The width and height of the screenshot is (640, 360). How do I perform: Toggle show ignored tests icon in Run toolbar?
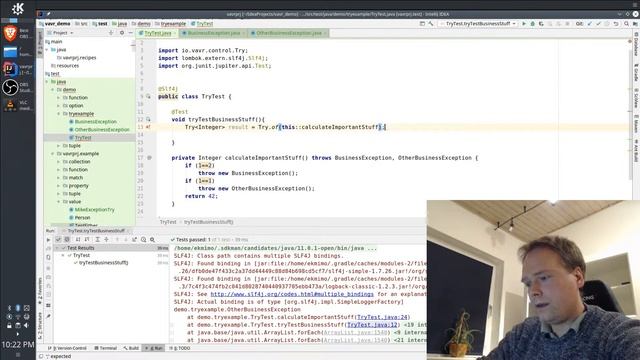click(67, 240)
